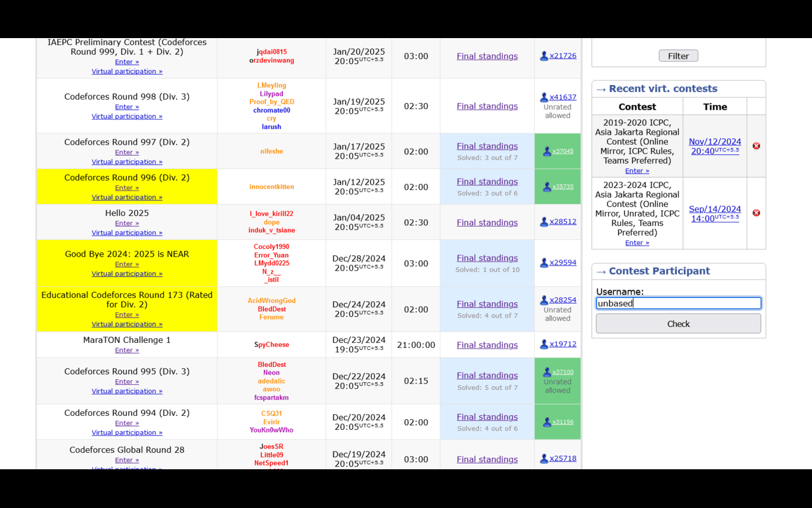This screenshot has width=812, height=508.
Task: Enter Codeforces Round 994 (Div. 2)
Action: [127, 424]
